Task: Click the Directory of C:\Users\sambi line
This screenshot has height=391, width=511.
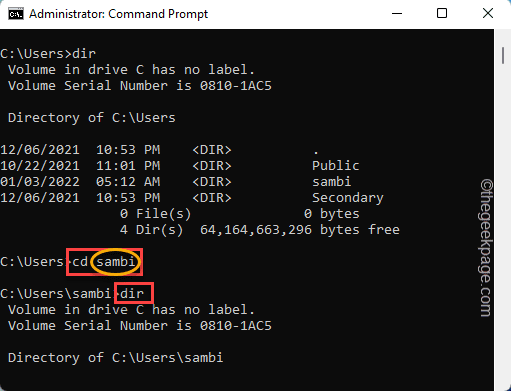Action: coord(115,358)
